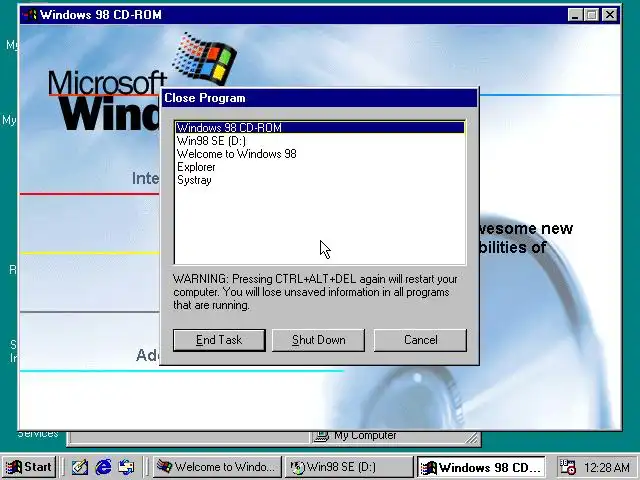This screenshot has width=640, height=480.
Task: Cancel the Close Program dialog
Action: point(420,340)
